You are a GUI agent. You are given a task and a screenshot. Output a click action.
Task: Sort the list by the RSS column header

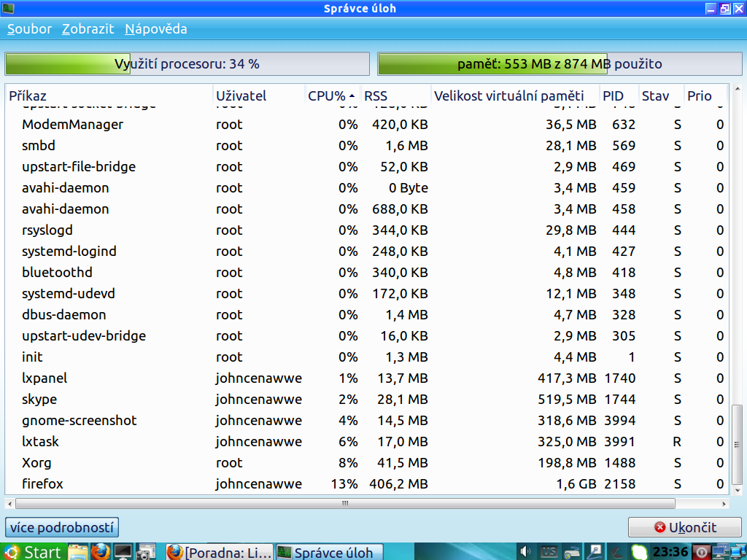[394, 96]
